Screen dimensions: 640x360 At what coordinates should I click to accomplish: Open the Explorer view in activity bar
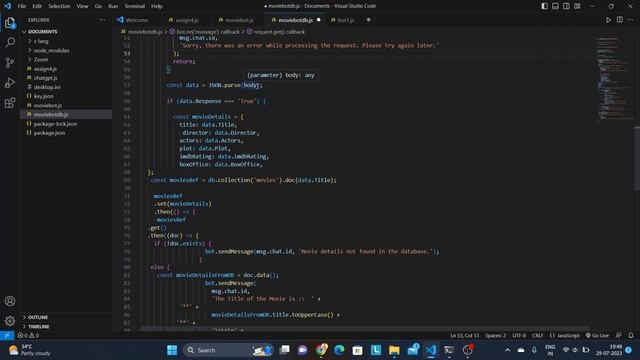(x=10, y=23)
